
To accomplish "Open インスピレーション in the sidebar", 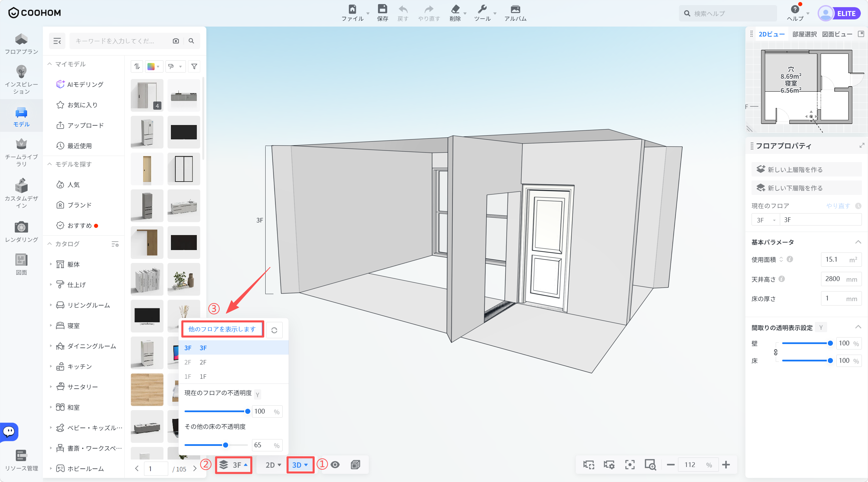I will (x=21, y=80).
